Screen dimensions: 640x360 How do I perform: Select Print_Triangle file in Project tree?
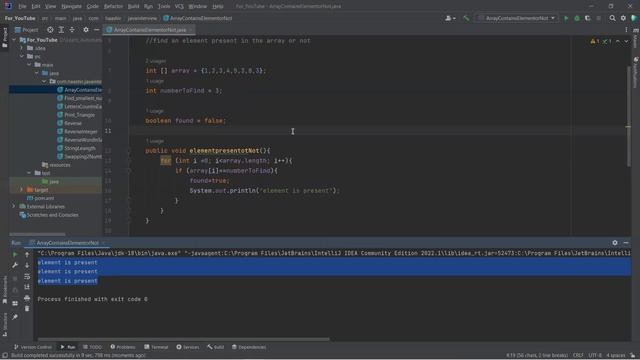[x=80, y=115]
